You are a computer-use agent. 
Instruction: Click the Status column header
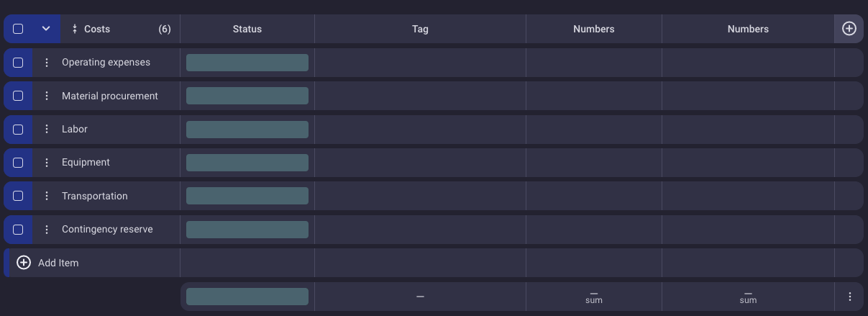pyautogui.click(x=247, y=30)
